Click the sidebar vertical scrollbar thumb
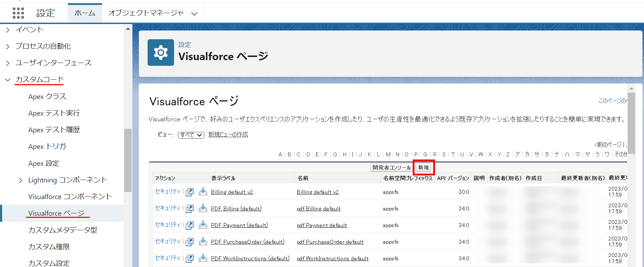The height and width of the screenshot is (267, 644). click(x=128, y=160)
